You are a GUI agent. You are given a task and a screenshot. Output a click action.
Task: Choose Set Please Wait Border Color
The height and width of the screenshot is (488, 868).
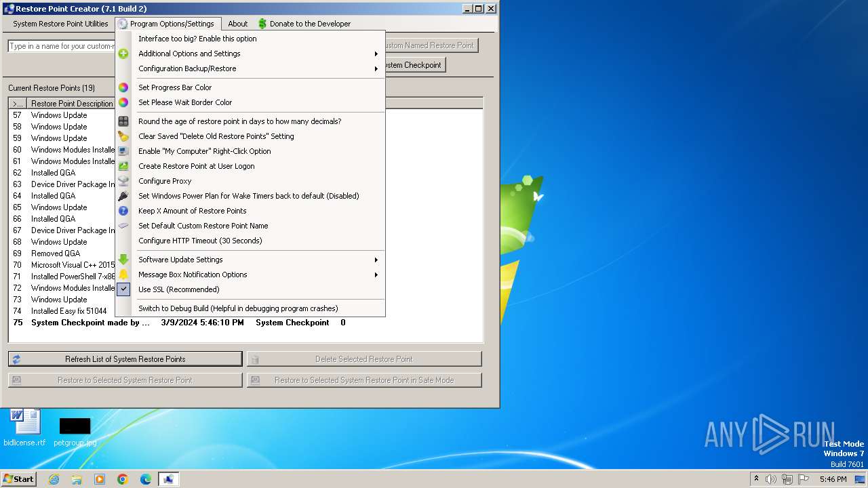tap(250, 102)
